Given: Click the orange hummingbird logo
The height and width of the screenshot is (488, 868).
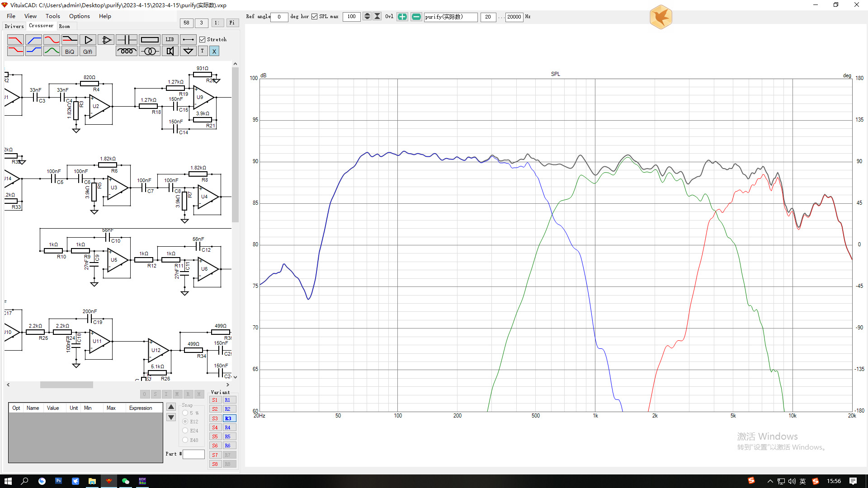Looking at the screenshot, I should tap(660, 17).
